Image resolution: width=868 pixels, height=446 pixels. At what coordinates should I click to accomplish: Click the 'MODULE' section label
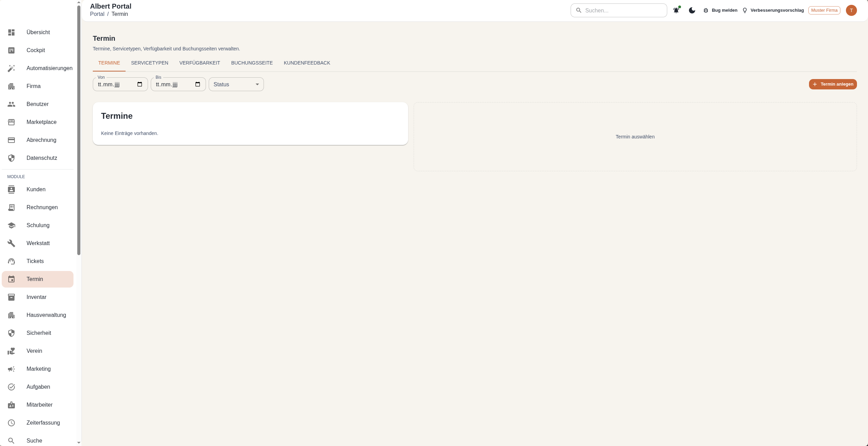click(x=16, y=177)
